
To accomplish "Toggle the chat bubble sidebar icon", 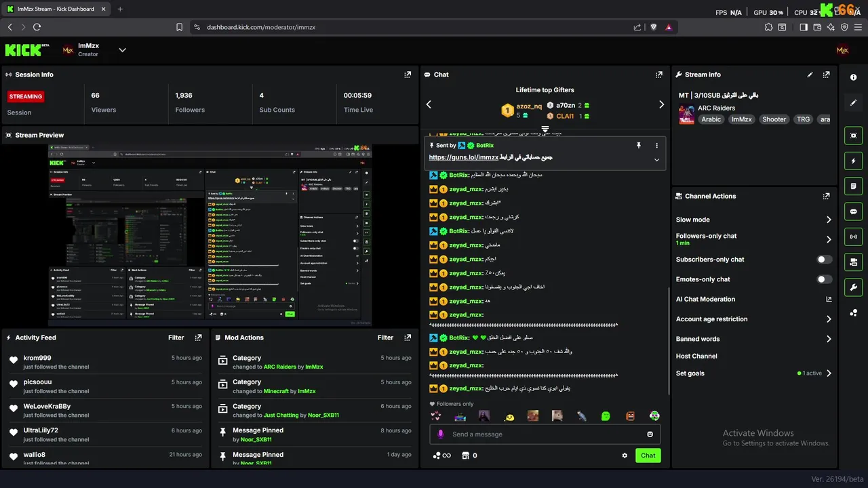I will point(854,211).
